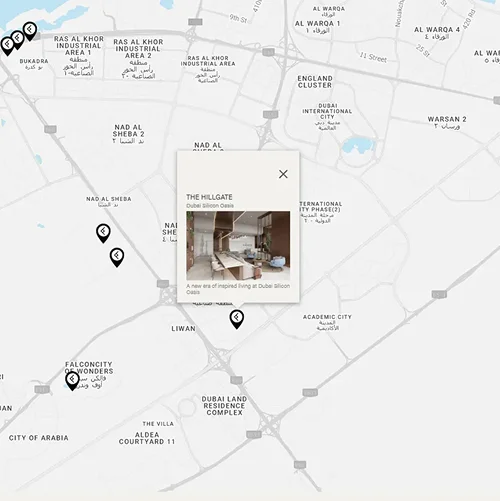The image size is (500, 501).
Task: Click the middle pin in the Bukadra cluster
Action: (17, 40)
